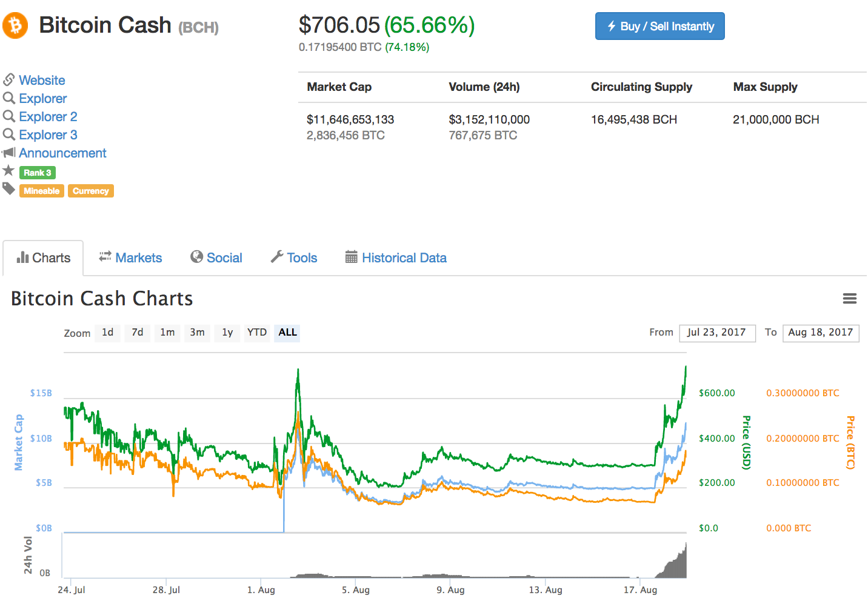Click the 0.30000000 BTC axis tick label
Image resolution: width=868 pixels, height=601 pixels.
coord(803,393)
